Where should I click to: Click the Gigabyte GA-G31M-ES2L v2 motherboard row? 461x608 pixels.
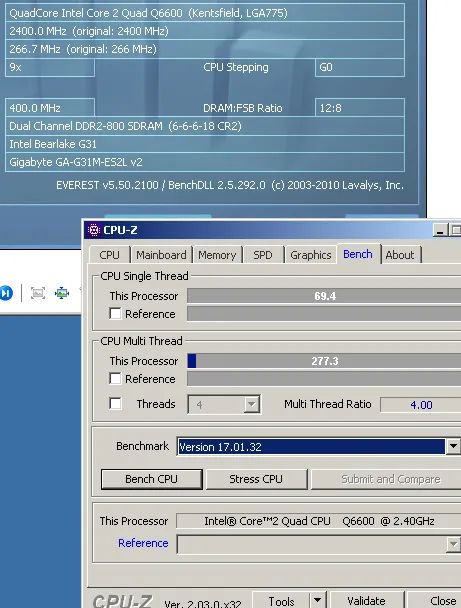[x=205, y=162]
